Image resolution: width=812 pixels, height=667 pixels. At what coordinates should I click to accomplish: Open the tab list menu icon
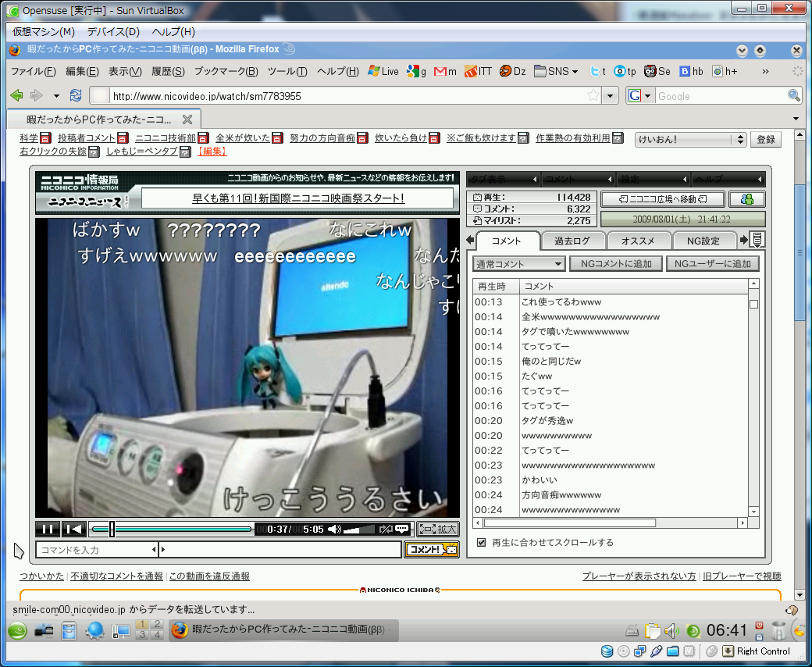757,240
